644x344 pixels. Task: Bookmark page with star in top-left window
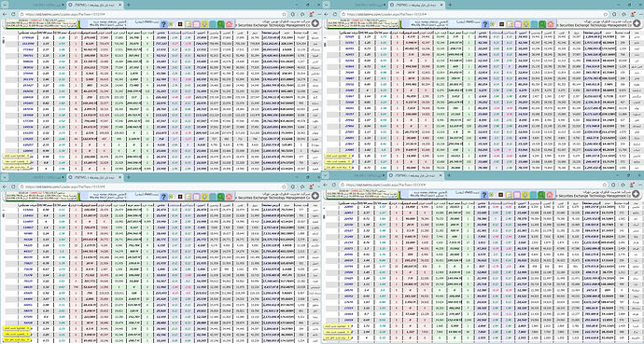pyautogui.click(x=285, y=14)
